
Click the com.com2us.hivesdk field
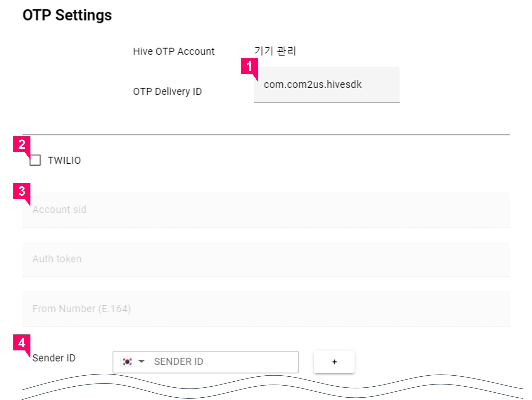coord(326,84)
